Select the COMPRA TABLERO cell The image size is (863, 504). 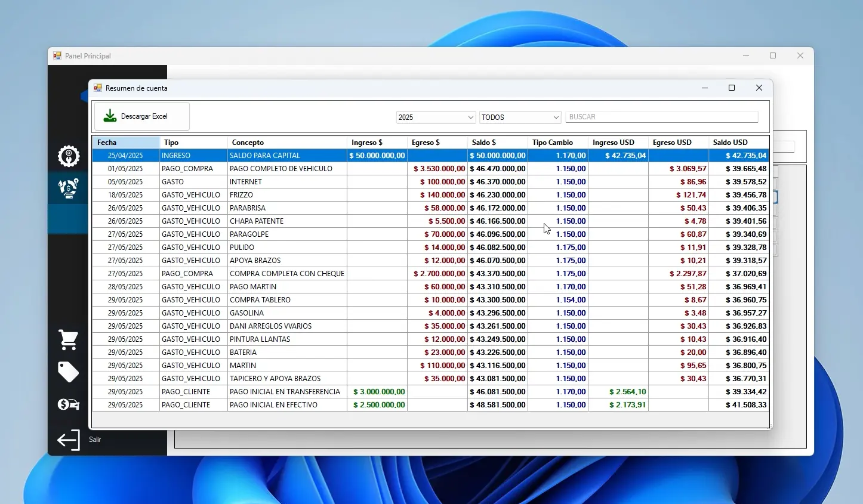[287, 300]
